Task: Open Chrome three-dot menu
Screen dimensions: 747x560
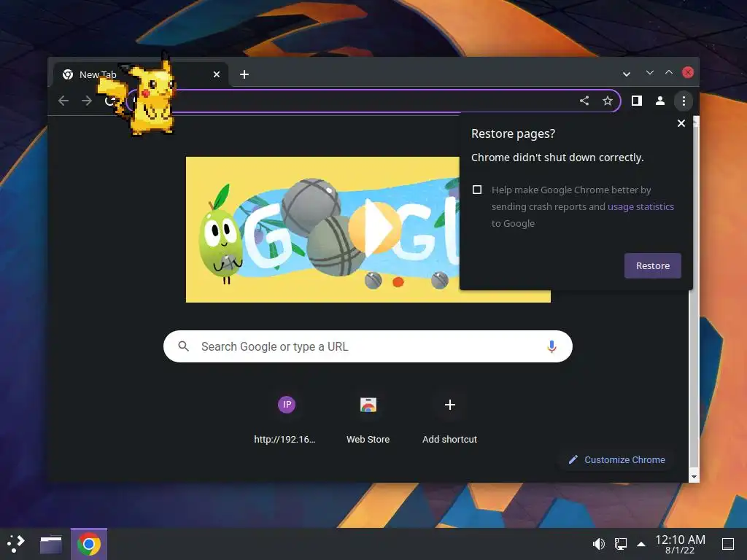Action: pyautogui.click(x=684, y=101)
